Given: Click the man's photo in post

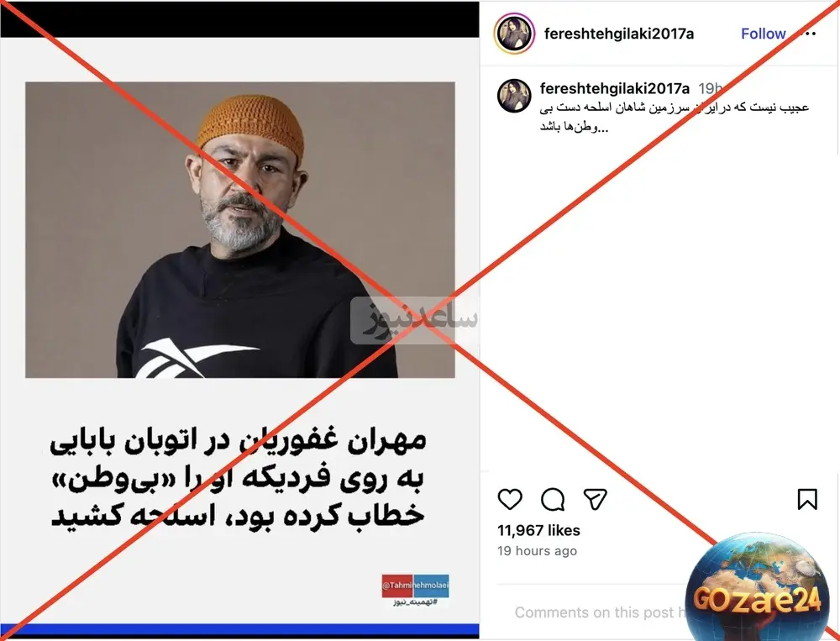Looking at the screenshot, I should pyautogui.click(x=240, y=230).
